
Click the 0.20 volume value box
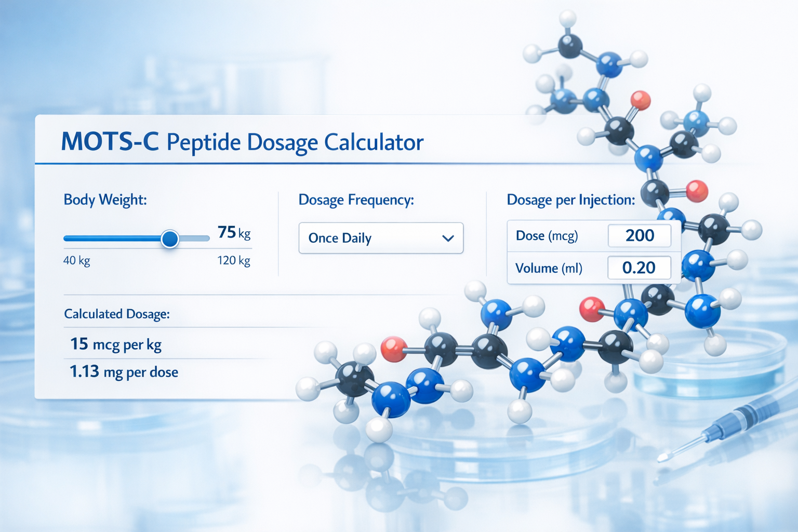[x=640, y=268]
